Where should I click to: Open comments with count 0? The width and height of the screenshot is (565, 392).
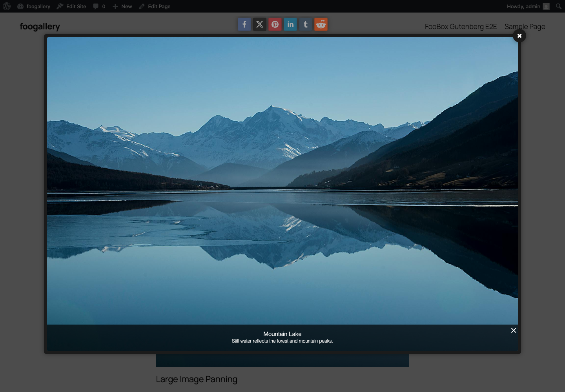[99, 6]
